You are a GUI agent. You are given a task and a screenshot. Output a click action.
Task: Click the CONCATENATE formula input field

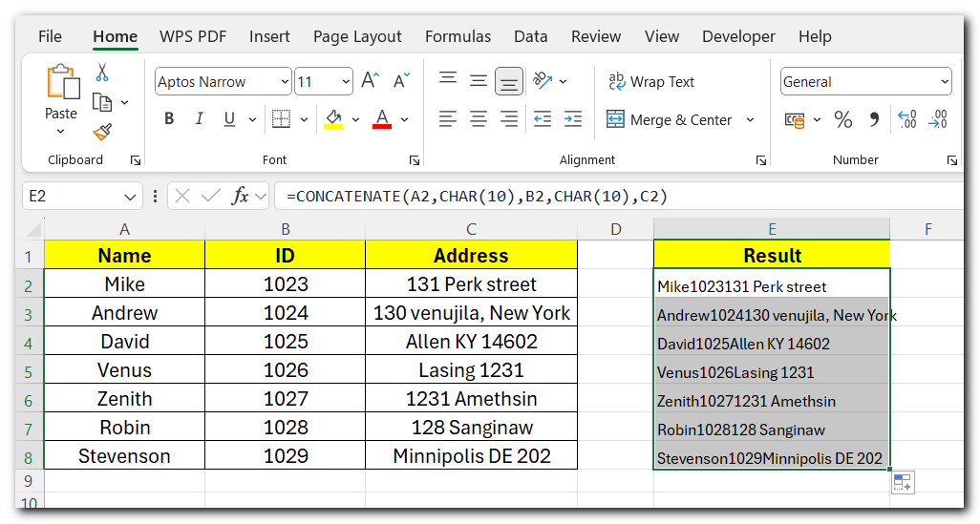click(x=620, y=196)
